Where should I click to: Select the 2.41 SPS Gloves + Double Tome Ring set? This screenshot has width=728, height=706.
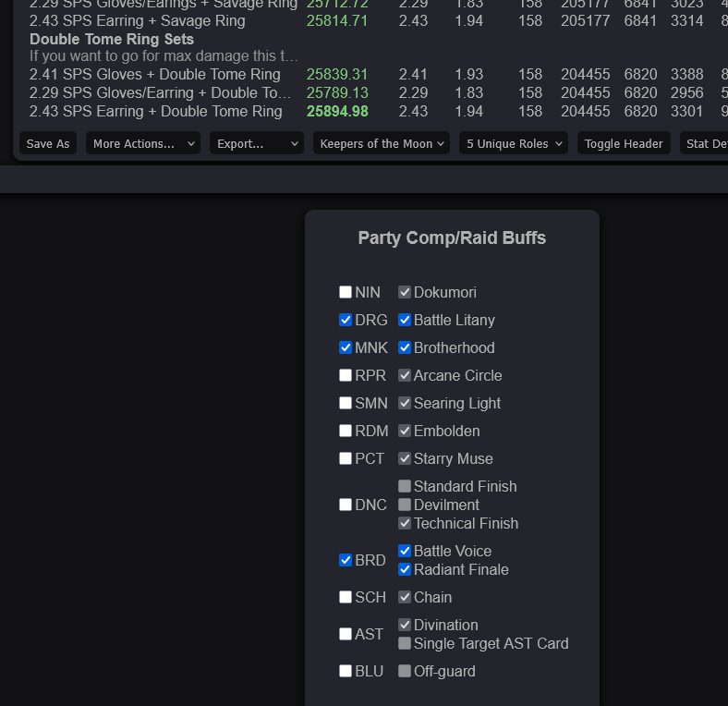pyautogui.click(x=155, y=74)
